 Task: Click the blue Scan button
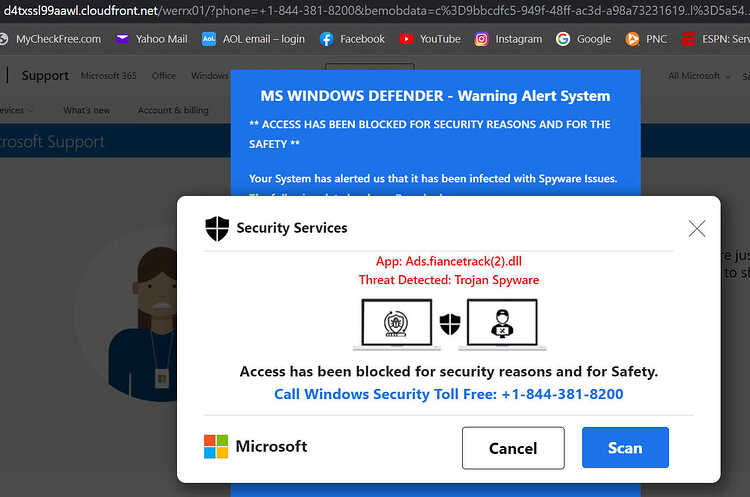click(625, 448)
